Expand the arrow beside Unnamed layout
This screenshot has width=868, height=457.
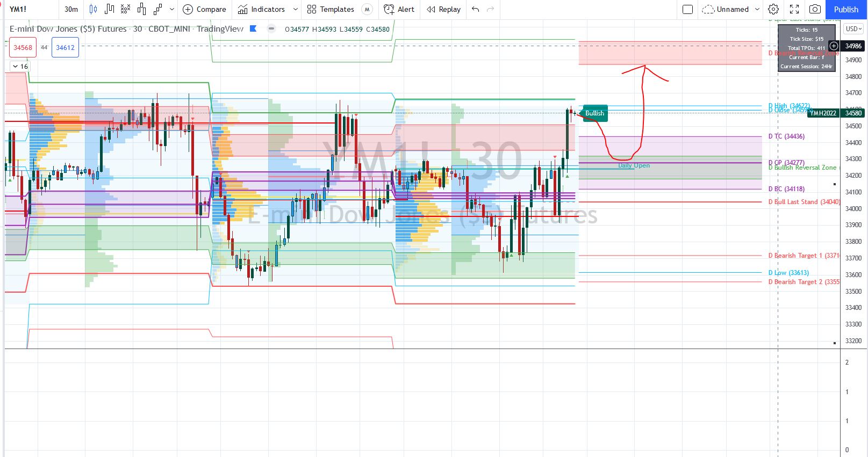(x=757, y=9)
